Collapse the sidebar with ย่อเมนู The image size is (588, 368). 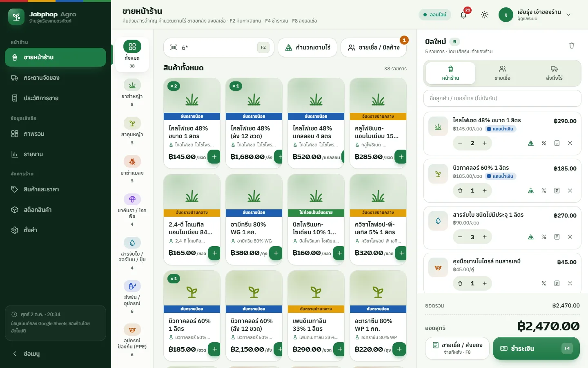pyautogui.click(x=56, y=354)
